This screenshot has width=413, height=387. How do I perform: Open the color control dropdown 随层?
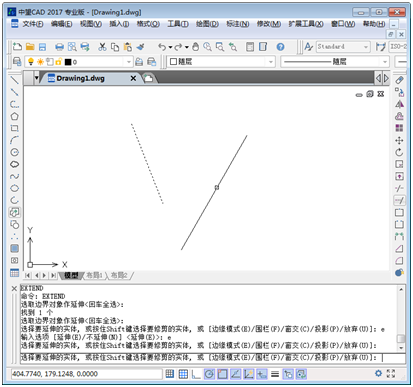click(x=221, y=62)
